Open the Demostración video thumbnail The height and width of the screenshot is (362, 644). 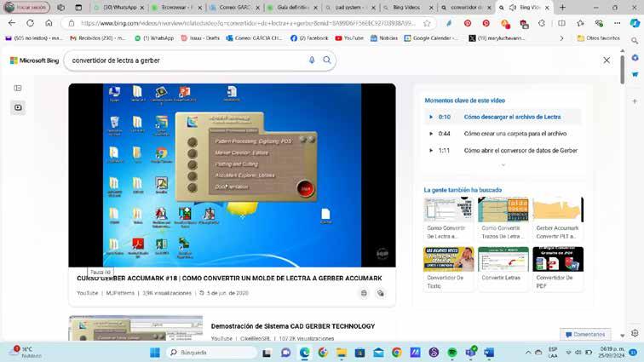click(135, 328)
